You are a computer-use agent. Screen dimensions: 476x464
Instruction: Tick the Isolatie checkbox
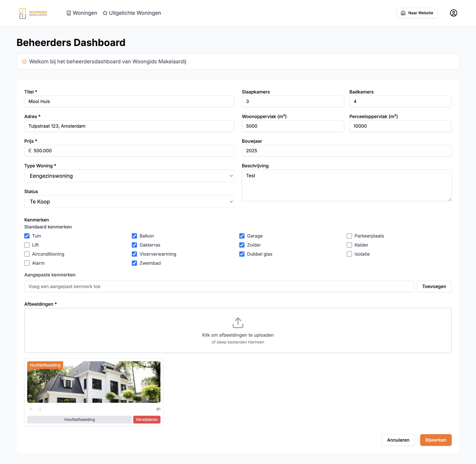(349, 254)
